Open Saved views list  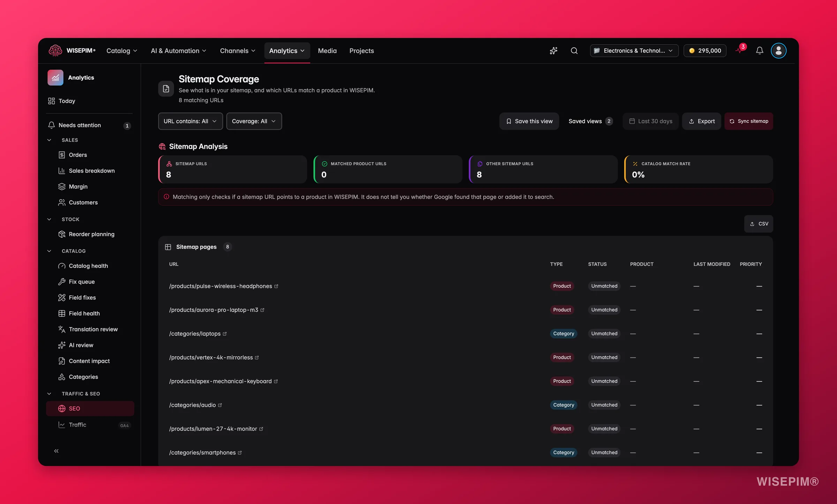tap(590, 121)
